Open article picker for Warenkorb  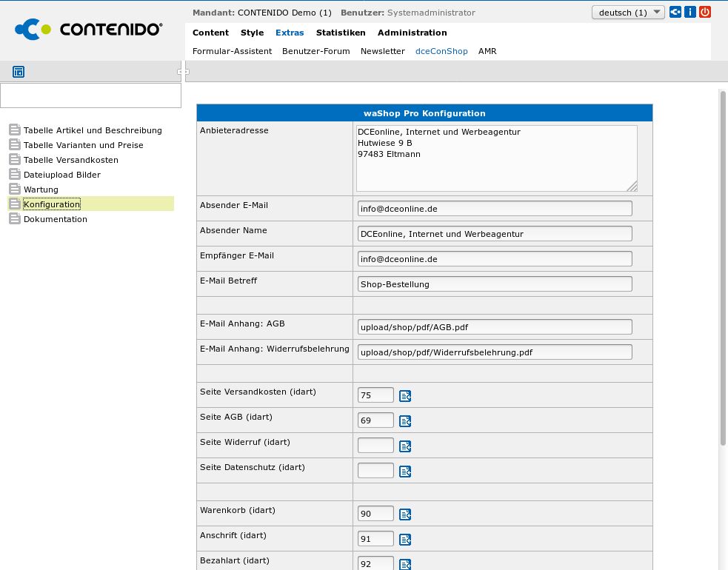(405, 514)
